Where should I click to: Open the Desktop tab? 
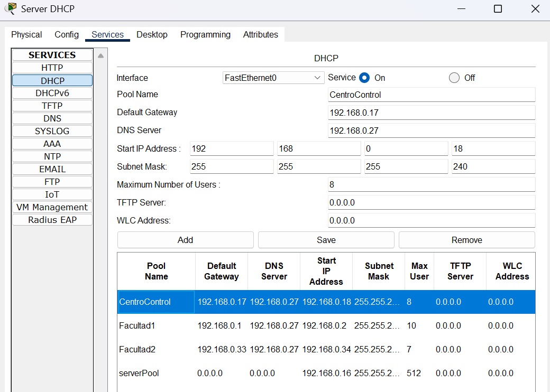click(x=152, y=35)
